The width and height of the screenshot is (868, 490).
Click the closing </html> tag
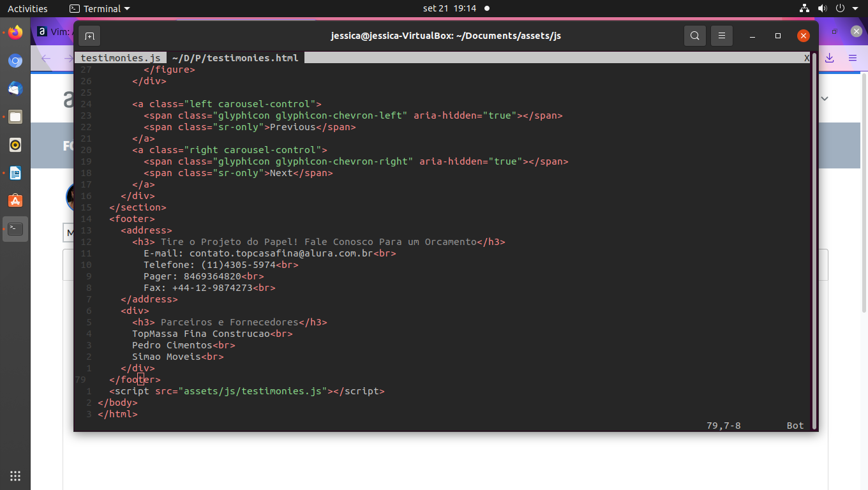[117, 414]
